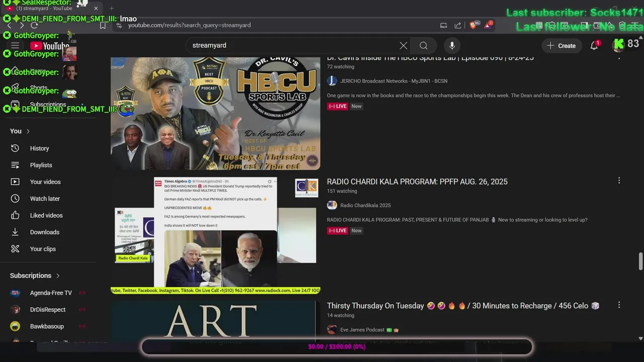Click the Downloads arrow icon
Screen dimensions: 644x362
(15, 232)
